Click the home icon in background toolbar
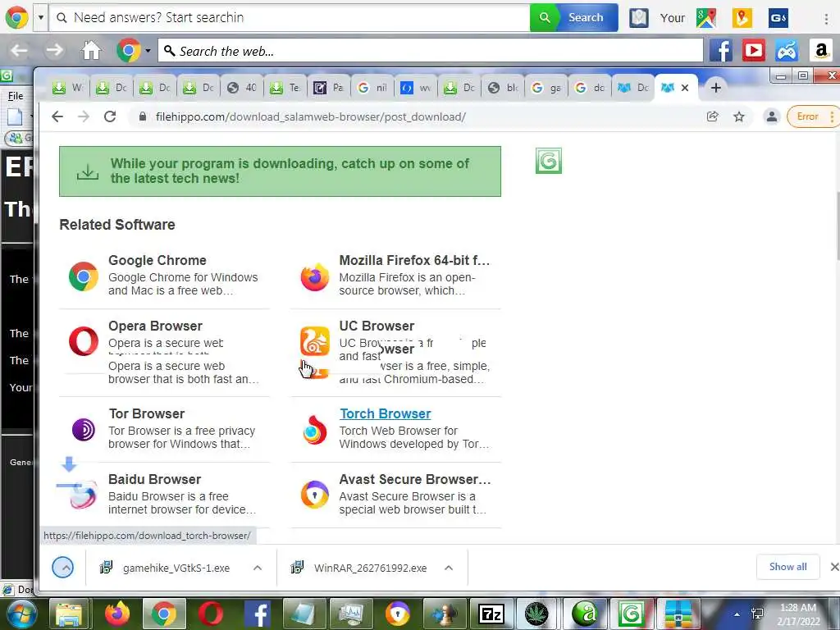Screen dimensions: 840x630 tap(91, 51)
